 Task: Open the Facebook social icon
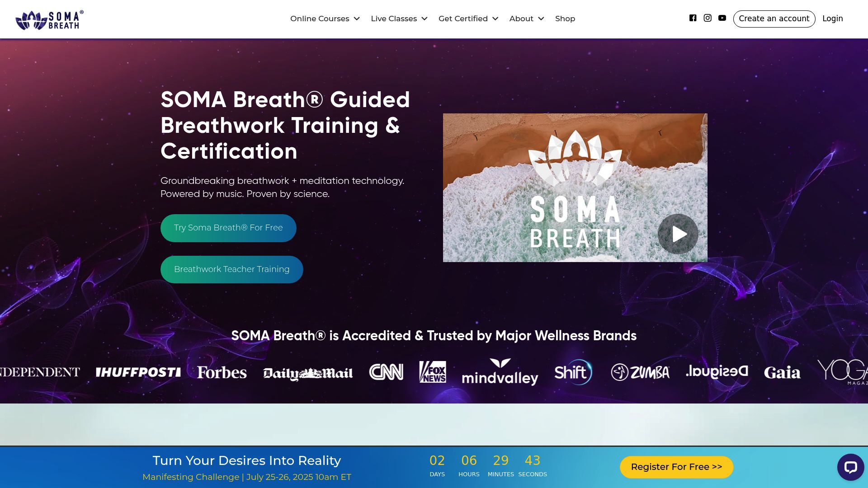(693, 18)
